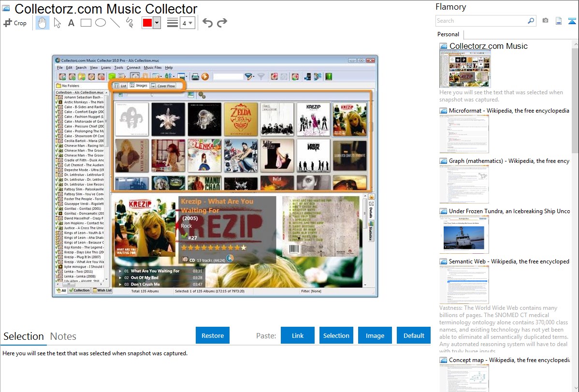Click the icon beside the Semantic Web entry
Viewport: 579px width, 392px height.
443,261
